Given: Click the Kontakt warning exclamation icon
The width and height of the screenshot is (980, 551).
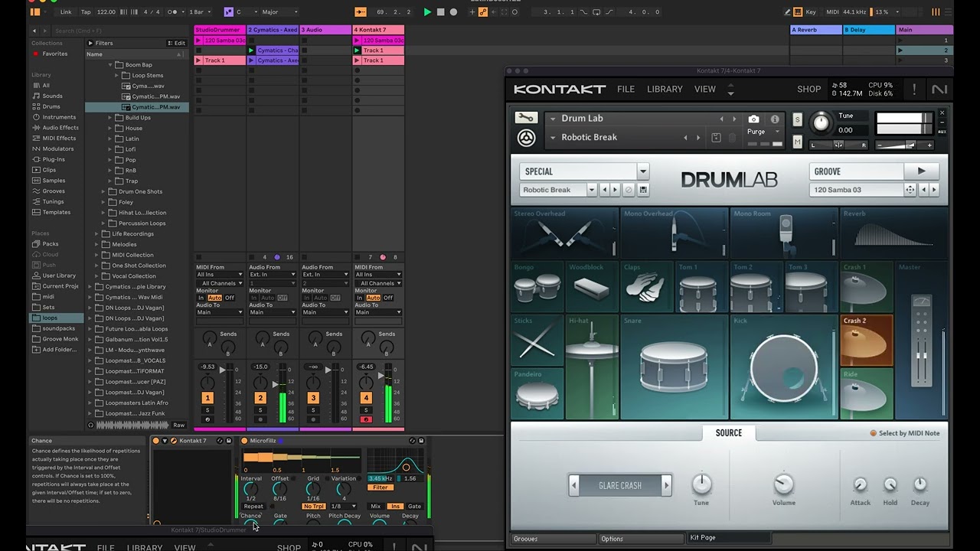Looking at the screenshot, I should (914, 90).
